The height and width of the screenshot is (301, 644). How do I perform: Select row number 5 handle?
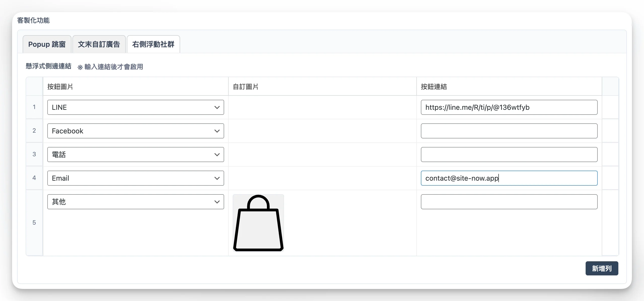34,223
